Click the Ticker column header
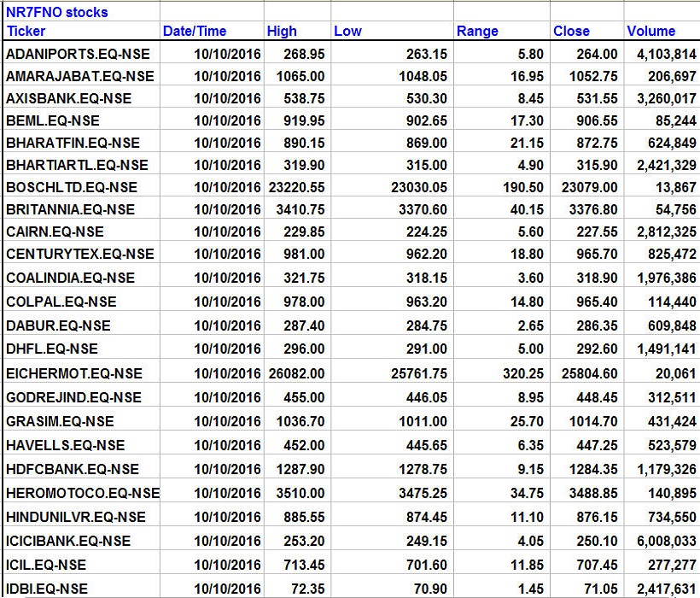 [x=26, y=32]
